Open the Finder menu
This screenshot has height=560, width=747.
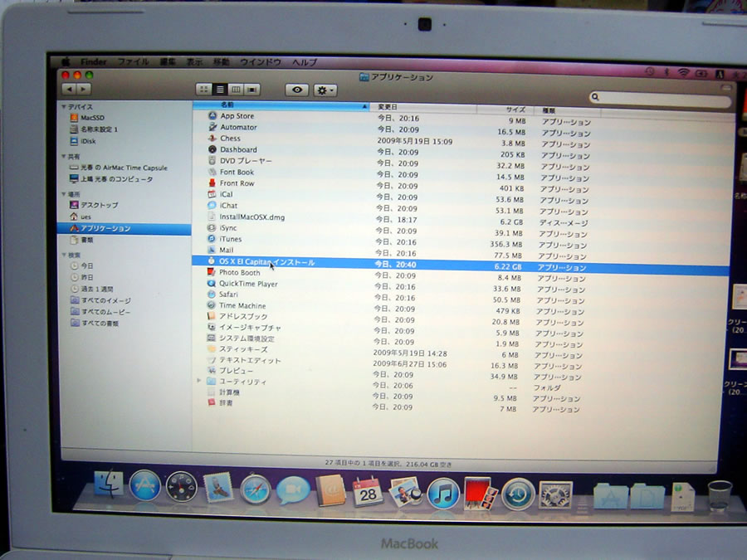pos(93,62)
